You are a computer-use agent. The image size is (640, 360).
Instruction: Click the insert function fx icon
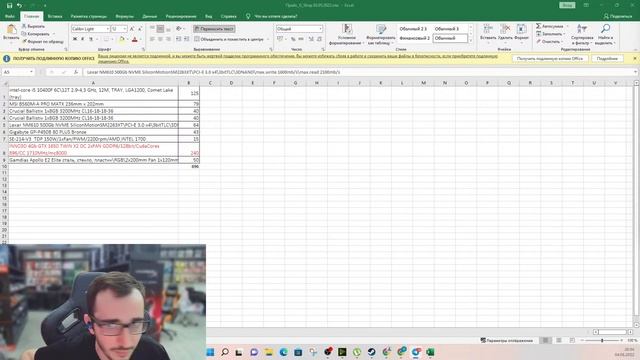point(76,72)
